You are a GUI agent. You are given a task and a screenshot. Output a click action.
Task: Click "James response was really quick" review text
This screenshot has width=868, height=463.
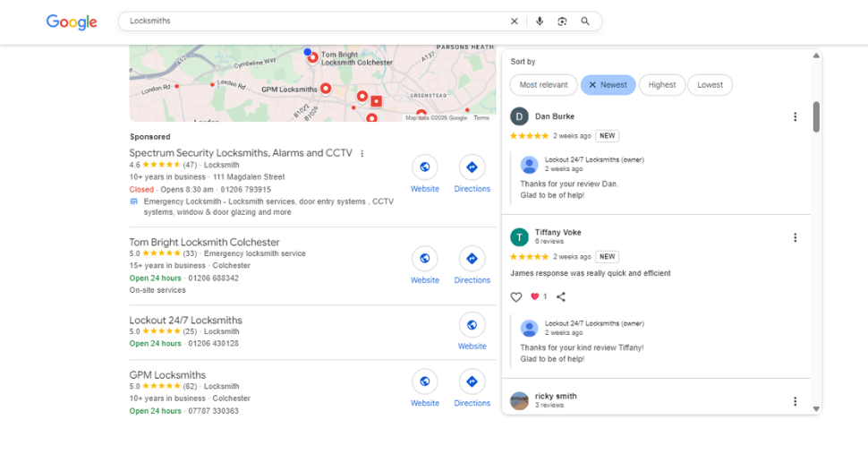pos(590,273)
